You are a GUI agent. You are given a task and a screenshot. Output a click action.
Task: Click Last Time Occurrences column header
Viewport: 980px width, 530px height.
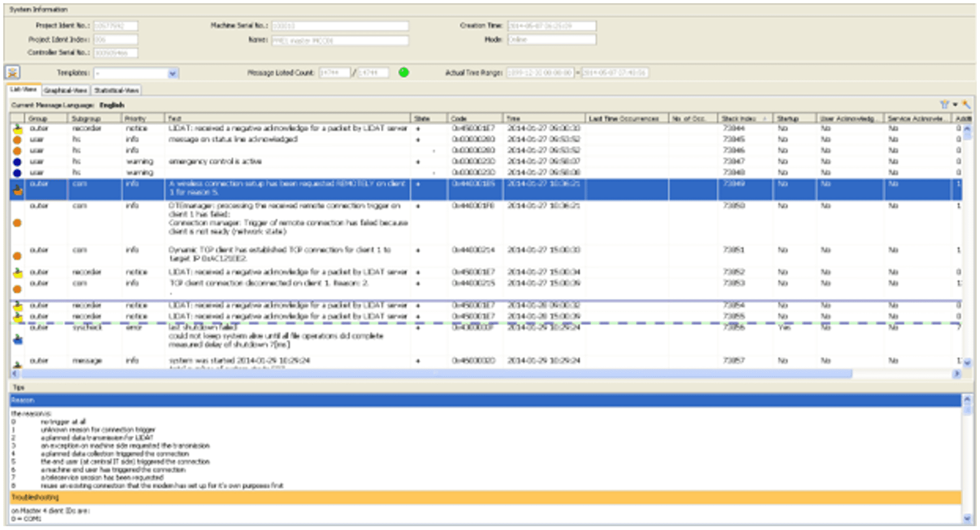coord(627,118)
